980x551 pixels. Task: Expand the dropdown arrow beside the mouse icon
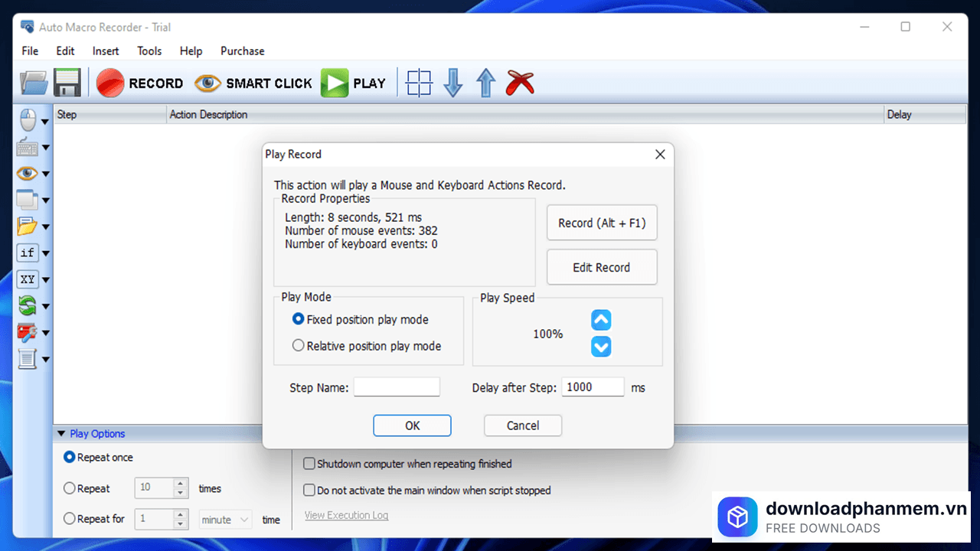[x=45, y=121]
